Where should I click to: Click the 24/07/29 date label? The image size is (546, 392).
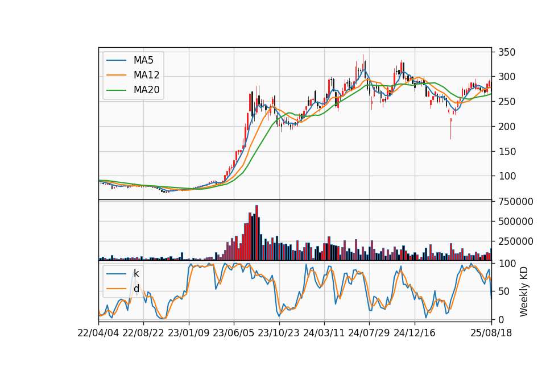click(x=369, y=333)
